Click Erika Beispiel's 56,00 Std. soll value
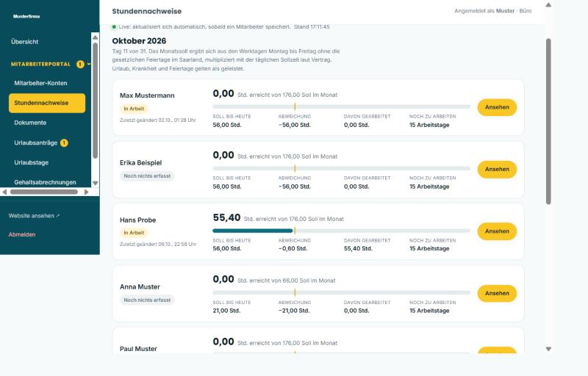588x376 pixels. coord(227,187)
